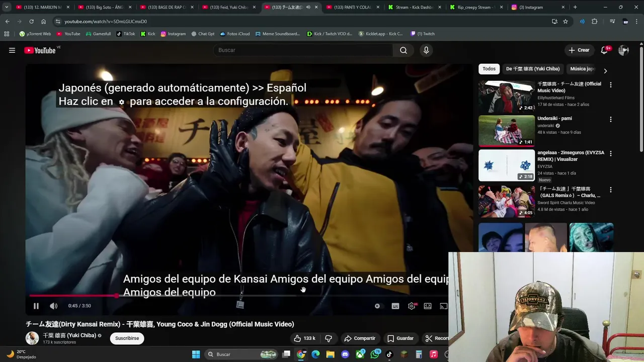Screen dimensions: 644x362
Task: Open options menu for Underaiki - pami
Action: click(x=611, y=120)
